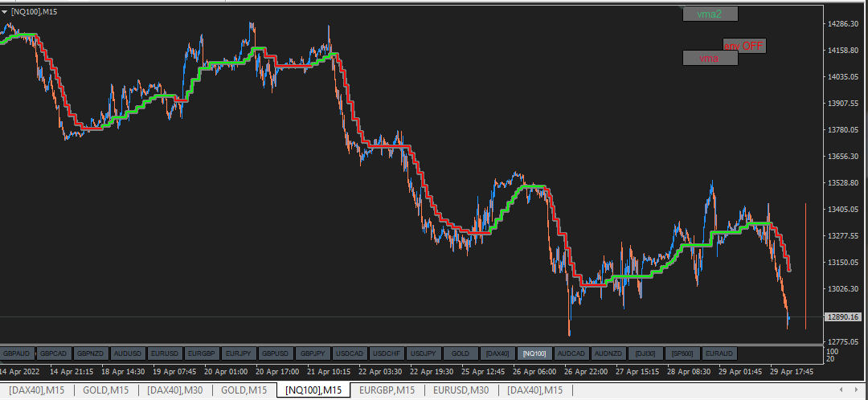868x400 pixels.
Task: Toggle the red vma button
Action: 710,58
